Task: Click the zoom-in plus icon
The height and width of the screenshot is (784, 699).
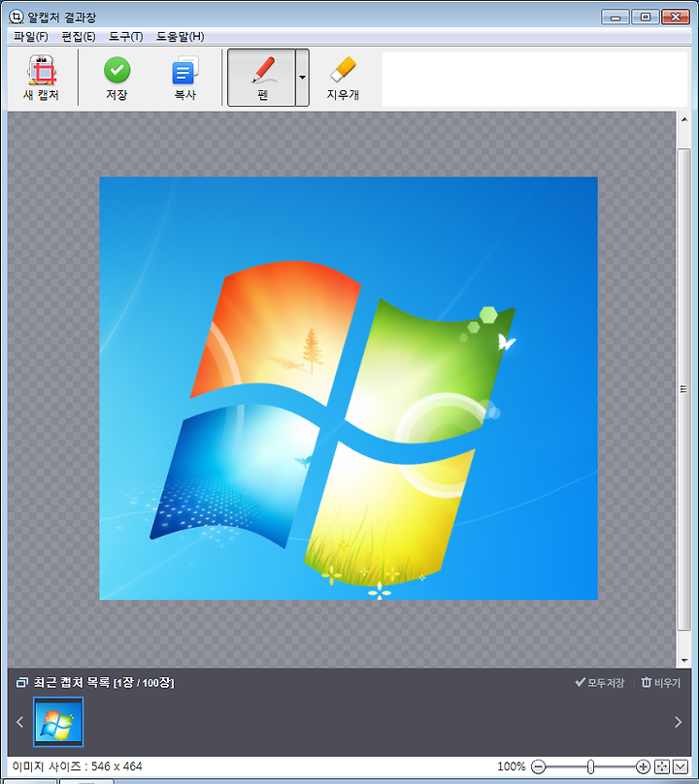Action: 643,767
